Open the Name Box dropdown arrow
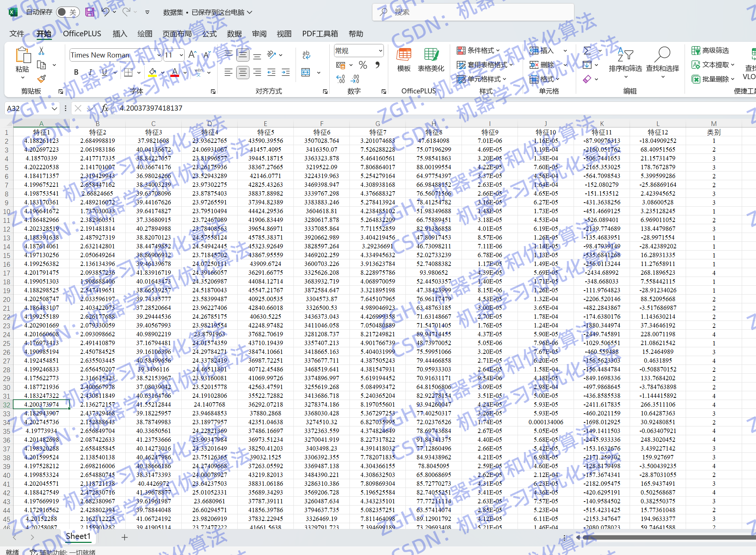The image size is (756, 555). coord(54,108)
